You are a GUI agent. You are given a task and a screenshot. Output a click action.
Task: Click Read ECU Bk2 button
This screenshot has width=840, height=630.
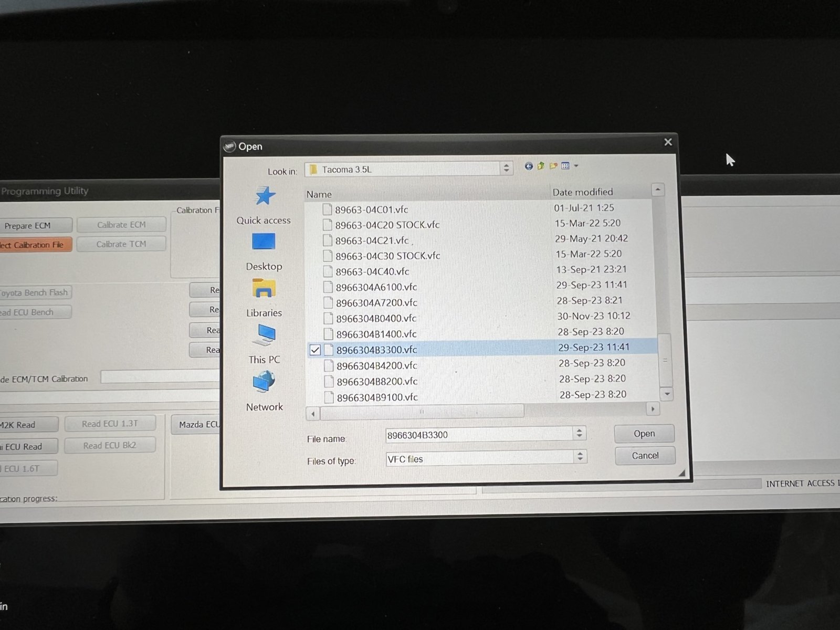click(110, 445)
